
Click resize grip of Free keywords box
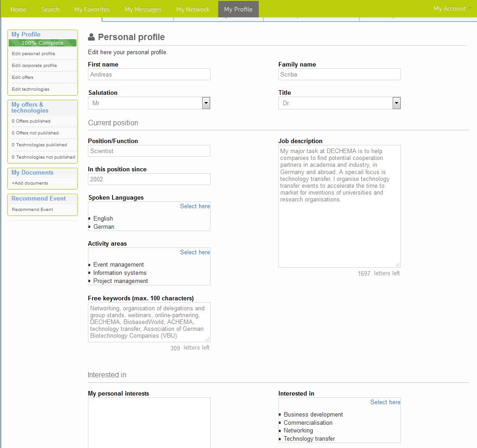point(207,339)
